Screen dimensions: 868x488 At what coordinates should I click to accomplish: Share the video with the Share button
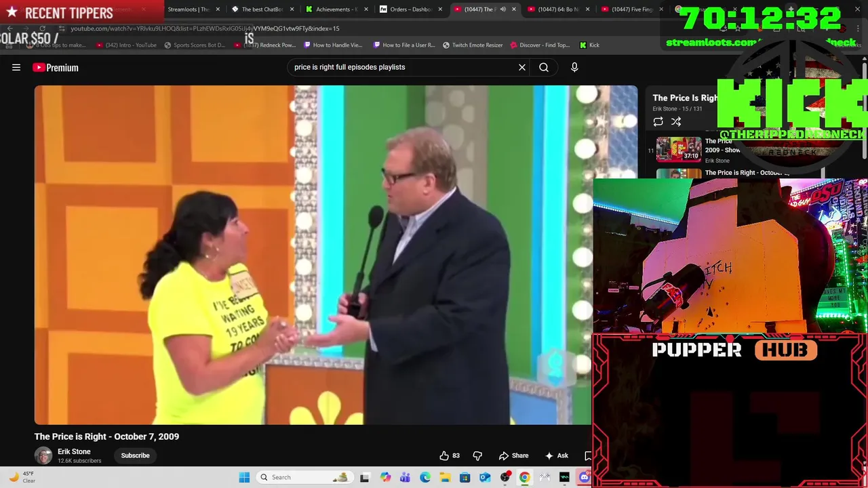coord(513,455)
